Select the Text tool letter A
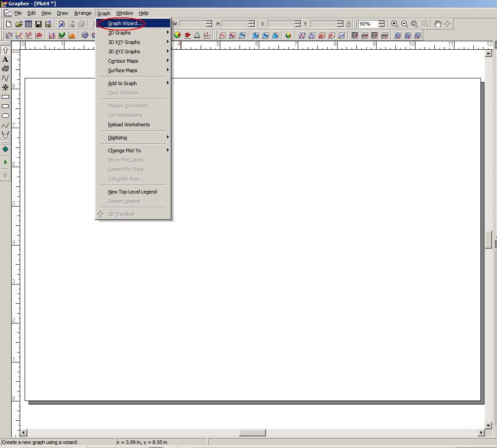The image size is (497, 448). click(5, 59)
